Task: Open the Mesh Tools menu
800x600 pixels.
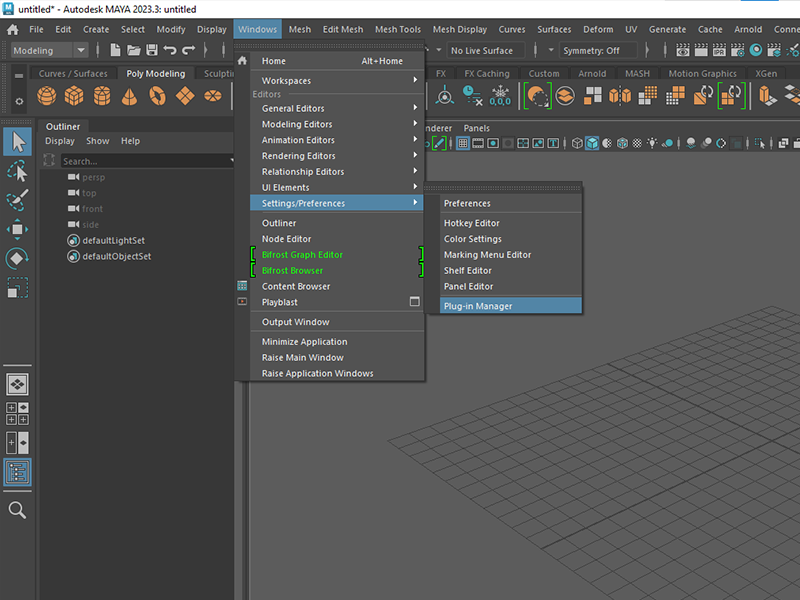Action: [x=398, y=30]
